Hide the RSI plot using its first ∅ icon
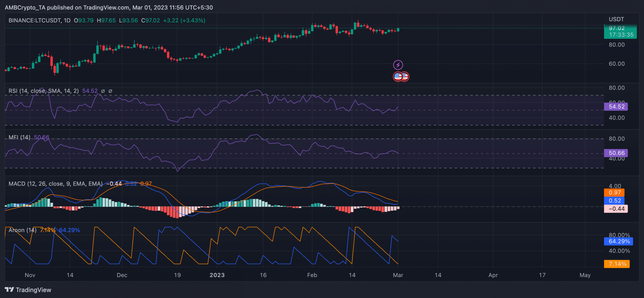Screen dimensions: 644x298 click(x=103, y=91)
